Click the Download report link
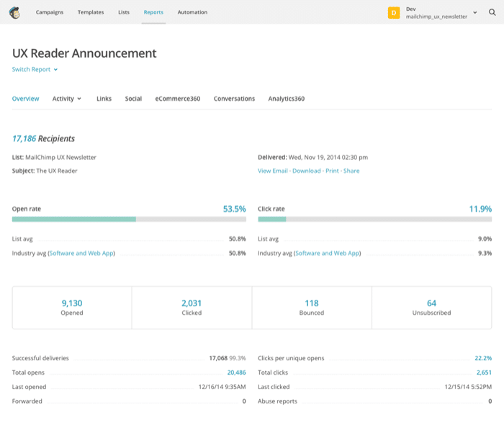504x433 pixels. coord(306,171)
